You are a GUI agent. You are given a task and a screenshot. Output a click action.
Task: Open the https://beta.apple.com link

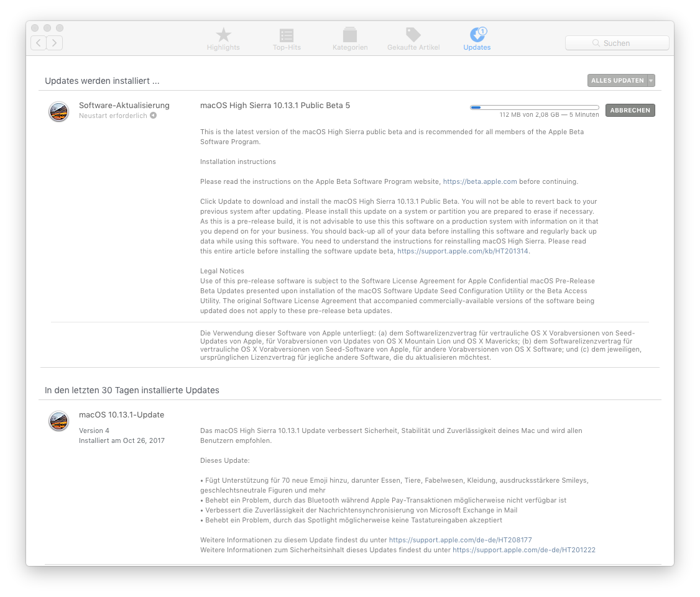(x=480, y=181)
